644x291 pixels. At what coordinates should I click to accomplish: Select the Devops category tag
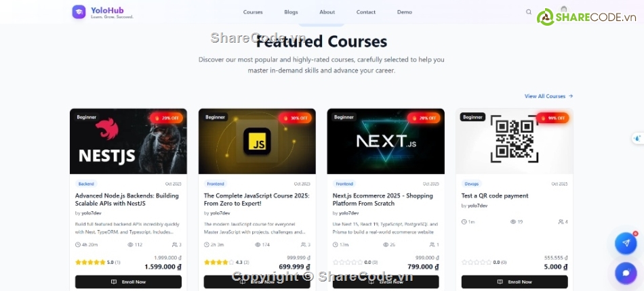coord(472,184)
